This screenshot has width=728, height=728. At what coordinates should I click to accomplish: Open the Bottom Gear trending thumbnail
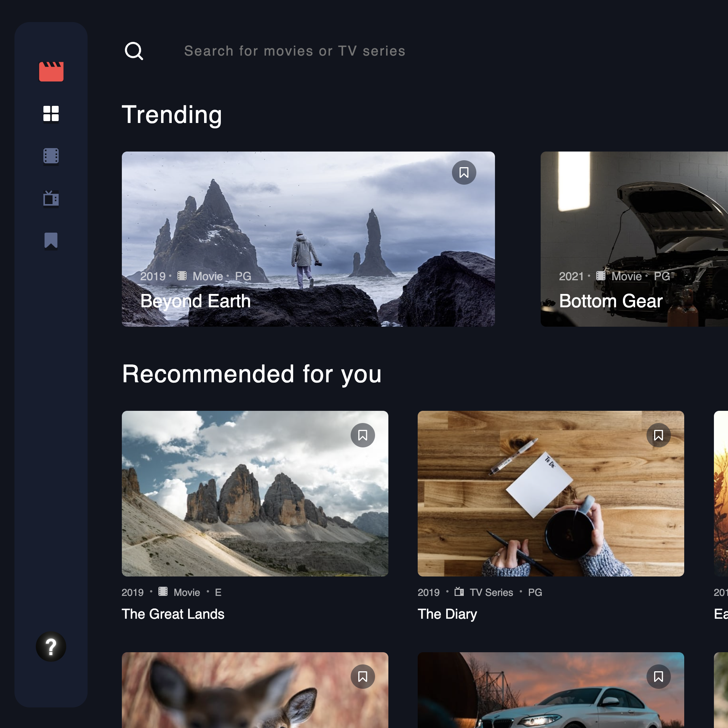634,239
